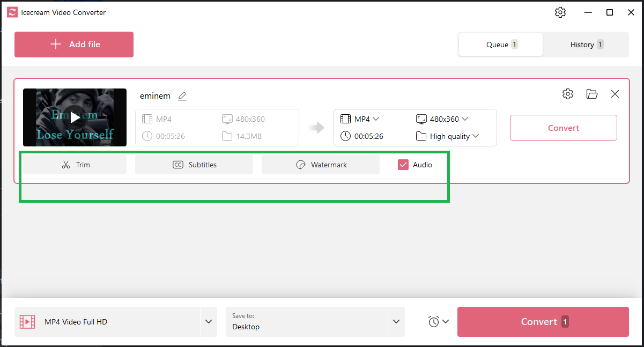Expand the Save to location arrow
The image size is (644, 347).
tap(396, 322)
